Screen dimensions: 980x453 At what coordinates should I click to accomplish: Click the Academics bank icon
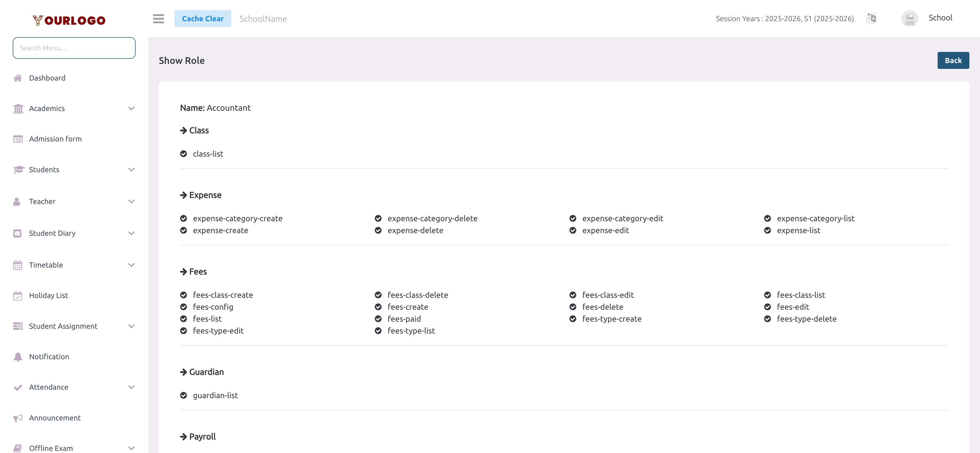pyautogui.click(x=18, y=108)
